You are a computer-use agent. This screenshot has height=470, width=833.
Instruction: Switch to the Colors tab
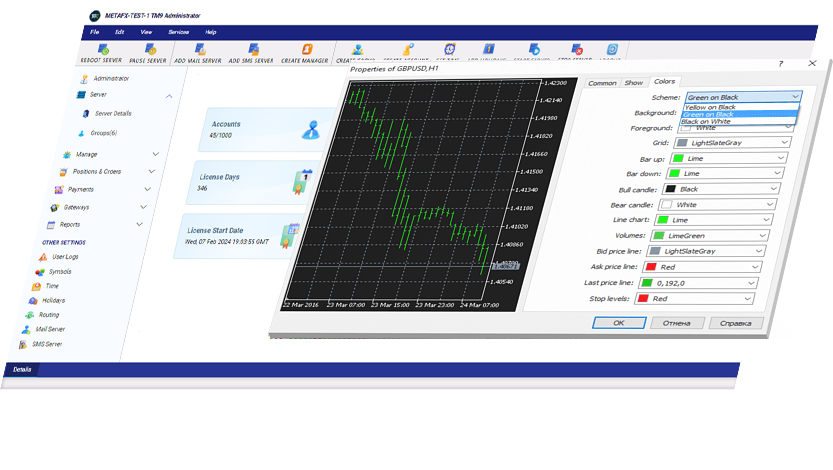[x=664, y=82]
